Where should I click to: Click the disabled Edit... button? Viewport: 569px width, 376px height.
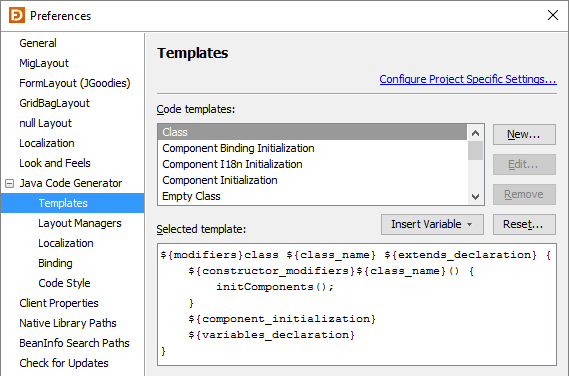pyautogui.click(x=524, y=164)
